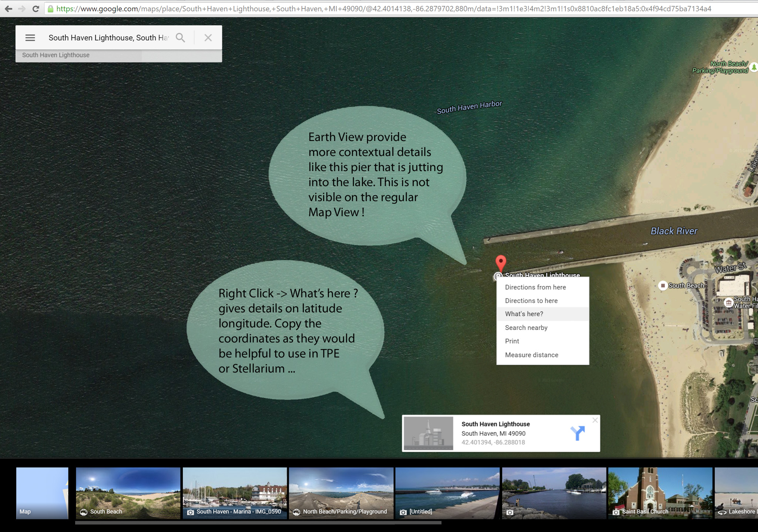Click the South Beach map marker icon
This screenshot has width=758, height=532.
663,285
